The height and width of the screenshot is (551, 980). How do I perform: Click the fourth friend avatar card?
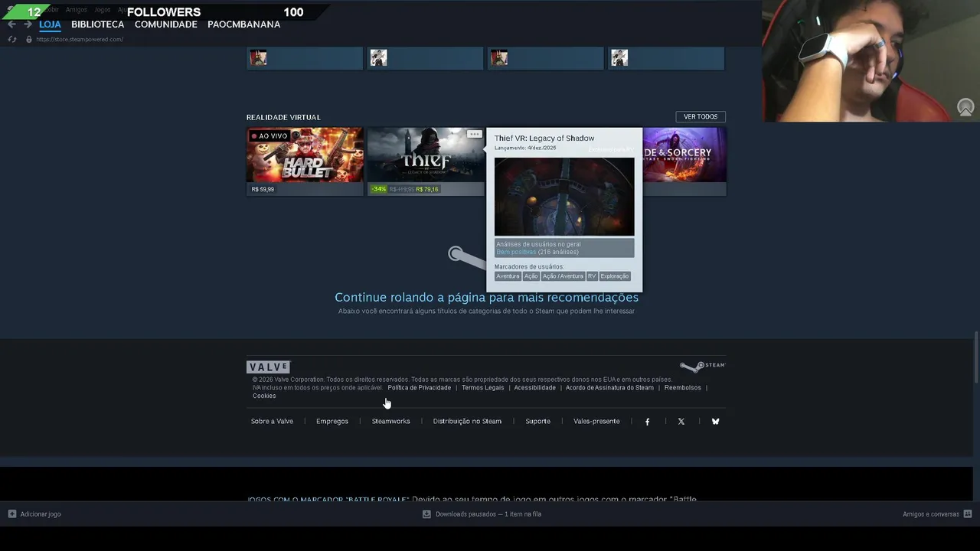[666, 58]
